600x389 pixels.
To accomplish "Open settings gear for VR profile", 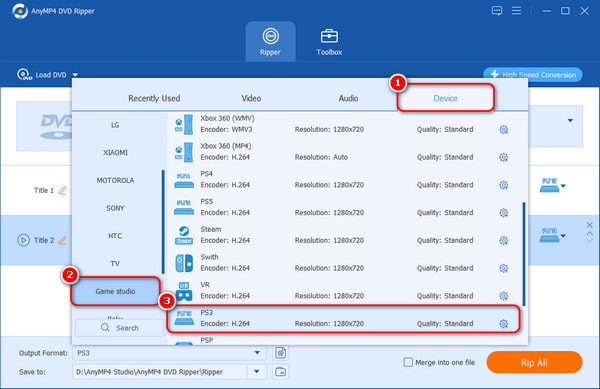I will (x=504, y=296).
